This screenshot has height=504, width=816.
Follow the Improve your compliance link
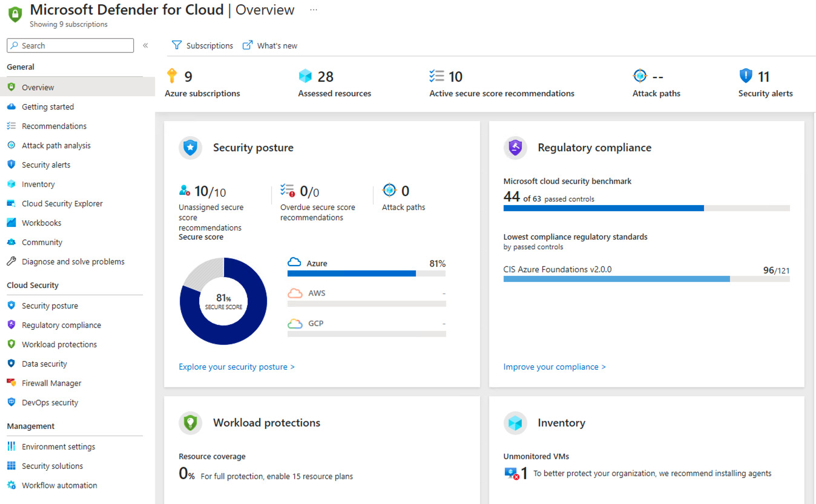[554, 367]
